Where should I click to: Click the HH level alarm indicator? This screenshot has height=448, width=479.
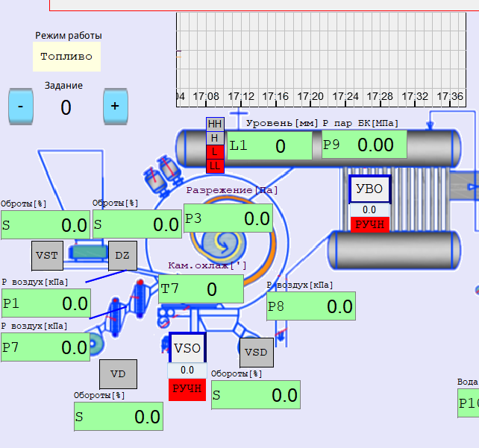point(215,124)
